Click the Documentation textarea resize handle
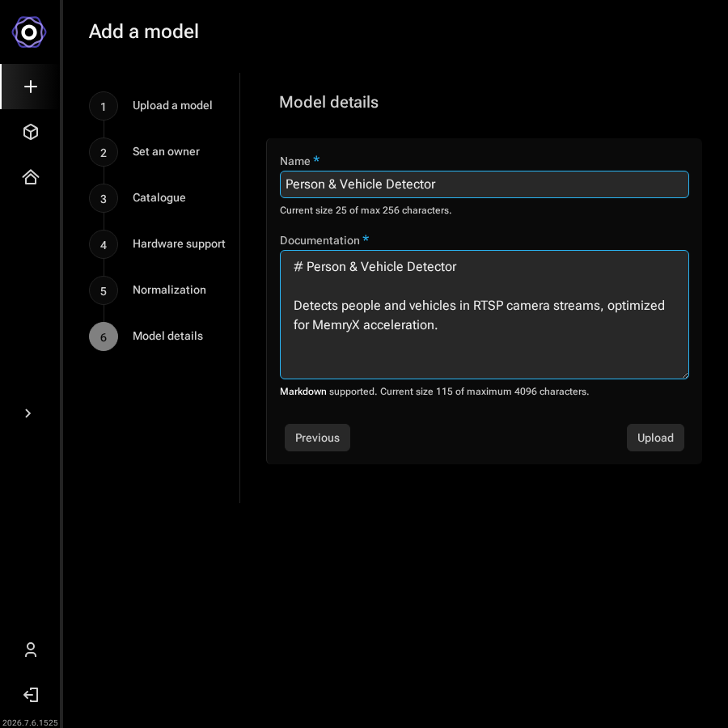 pos(685,375)
